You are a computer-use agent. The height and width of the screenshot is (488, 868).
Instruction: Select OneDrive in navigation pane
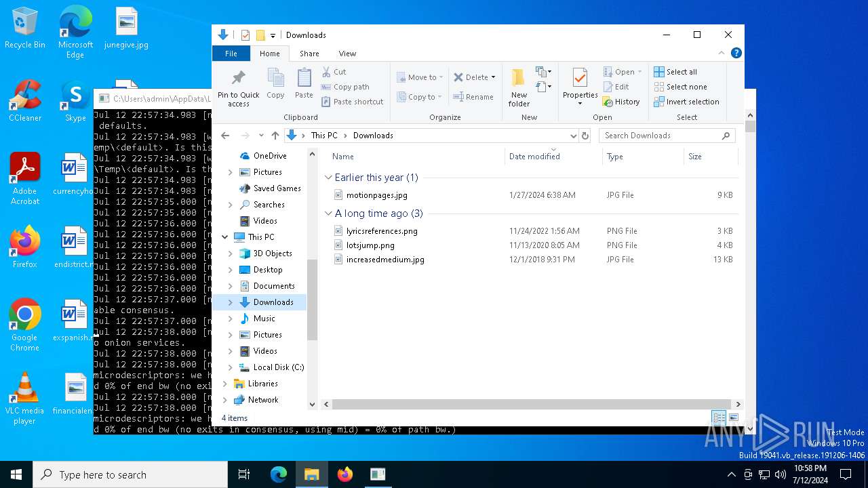(x=270, y=156)
